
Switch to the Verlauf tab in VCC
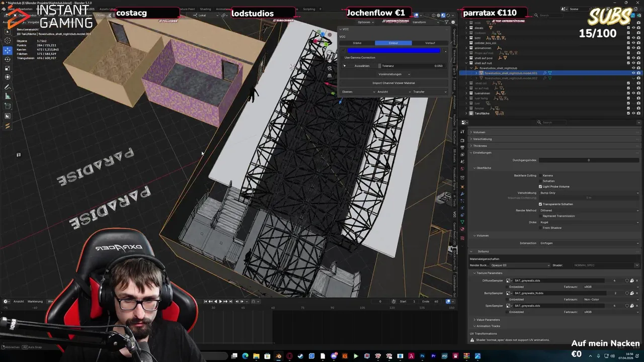click(x=430, y=43)
